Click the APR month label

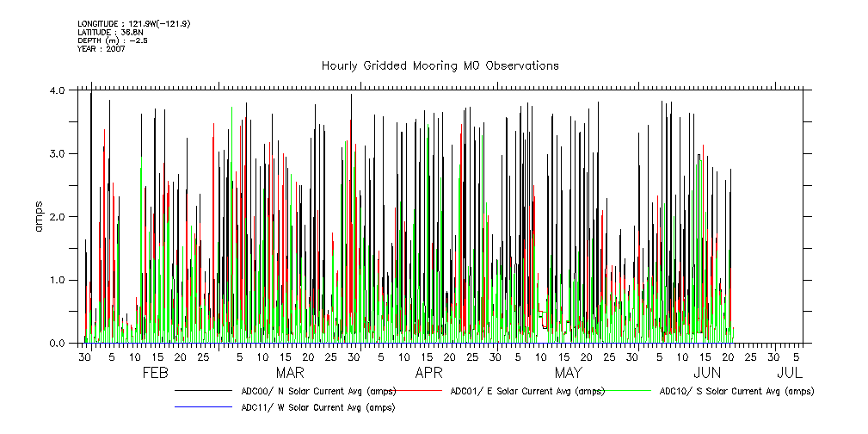428,373
